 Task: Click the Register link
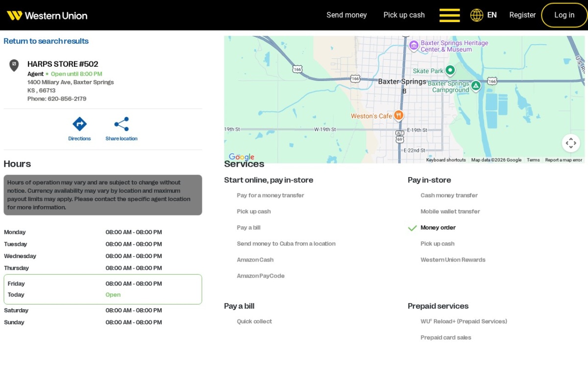tap(522, 15)
